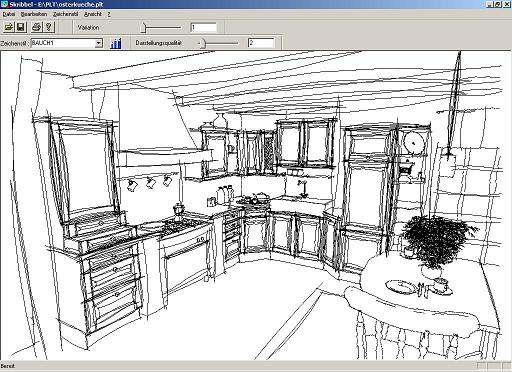Expand the Zeichenstil dropdown arrow

pyautogui.click(x=99, y=43)
